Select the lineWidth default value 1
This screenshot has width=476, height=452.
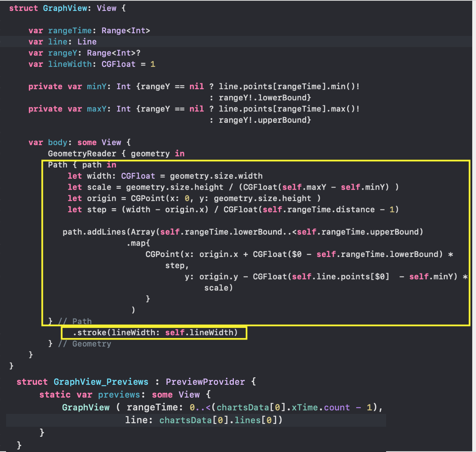point(153,64)
